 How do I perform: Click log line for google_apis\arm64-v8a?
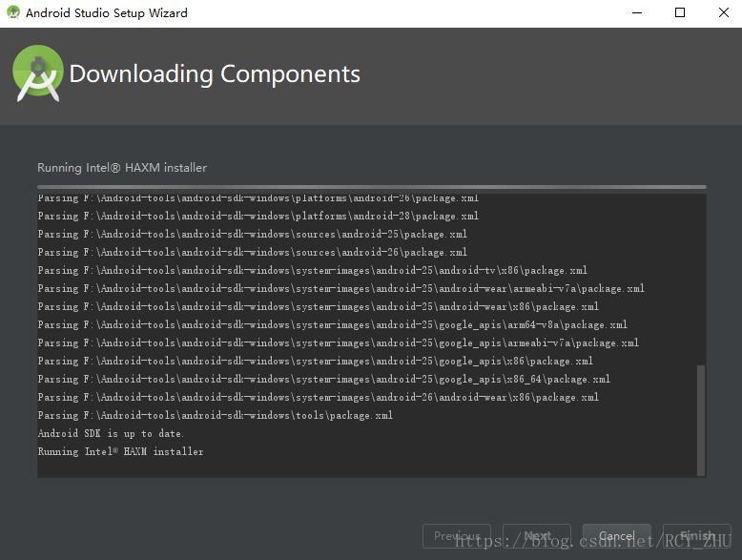333,324
